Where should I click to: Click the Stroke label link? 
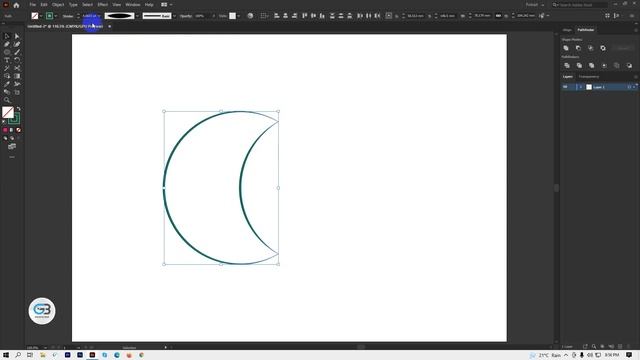coord(68,16)
